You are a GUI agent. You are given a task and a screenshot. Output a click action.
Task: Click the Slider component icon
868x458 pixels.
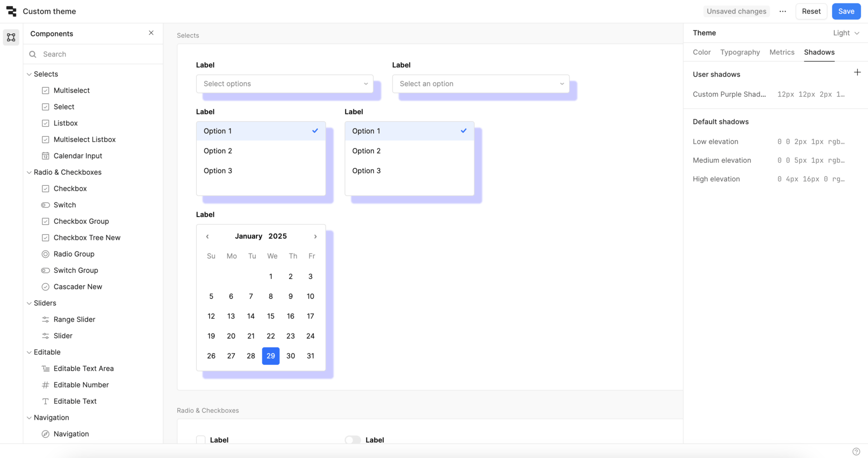(x=45, y=336)
